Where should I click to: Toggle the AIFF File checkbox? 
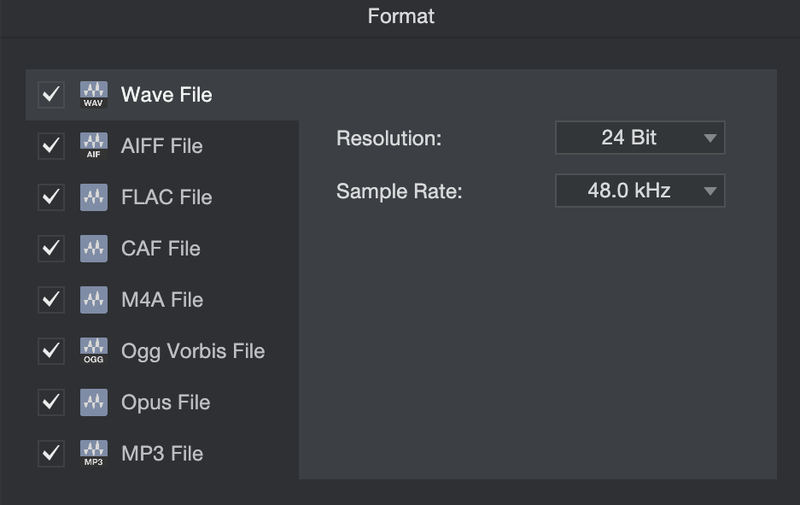tap(51, 146)
